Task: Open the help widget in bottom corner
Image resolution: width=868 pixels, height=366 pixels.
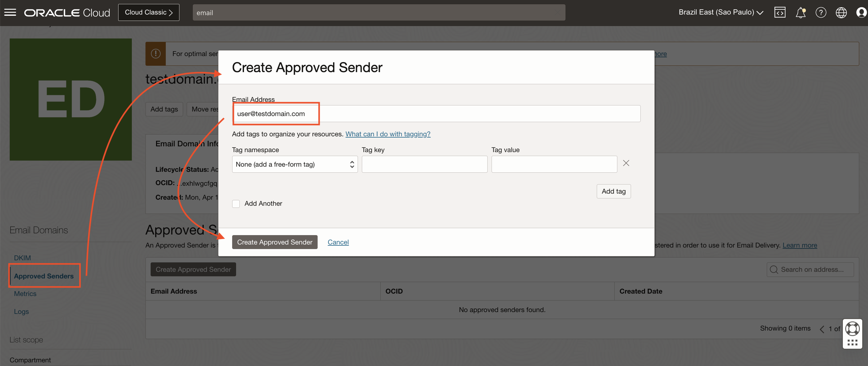Action: (x=853, y=329)
